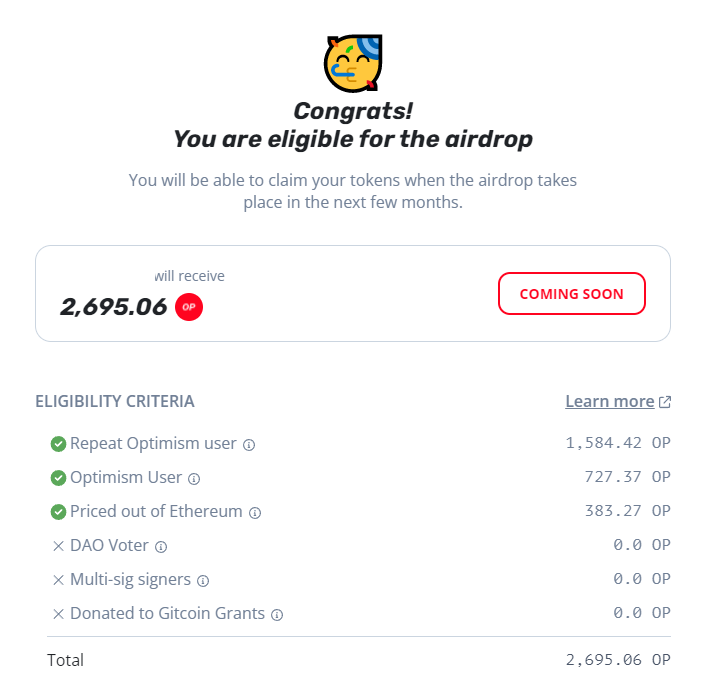Click external link icon beside Learn more

click(665, 402)
